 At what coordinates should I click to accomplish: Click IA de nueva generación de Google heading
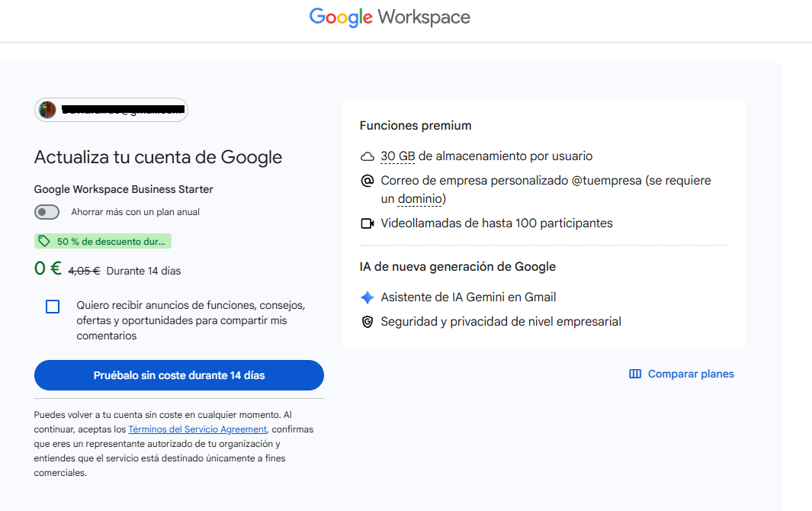(x=457, y=266)
